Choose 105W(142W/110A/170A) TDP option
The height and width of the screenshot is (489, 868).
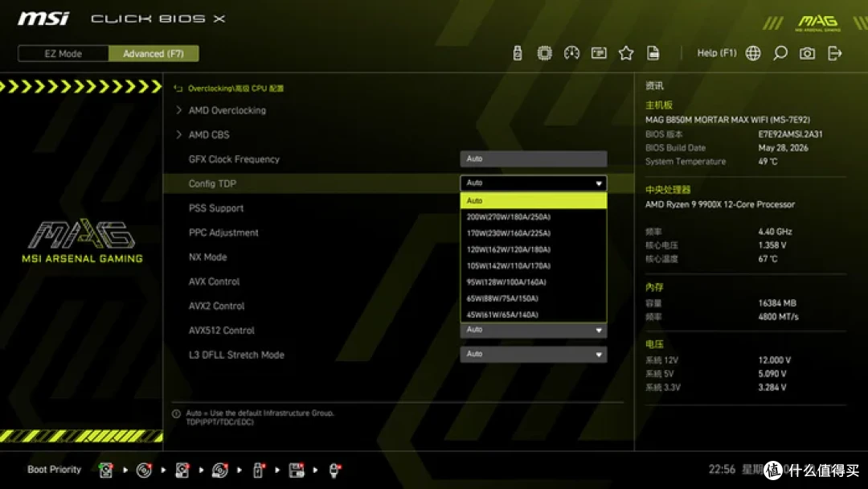coord(533,266)
